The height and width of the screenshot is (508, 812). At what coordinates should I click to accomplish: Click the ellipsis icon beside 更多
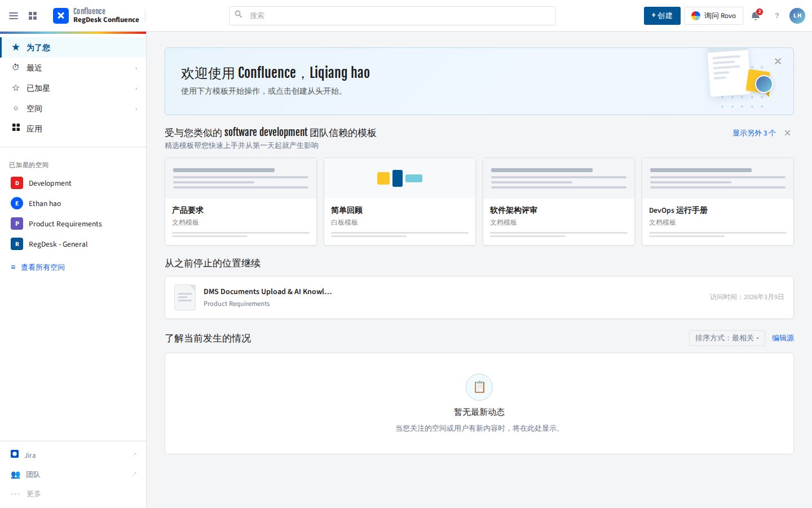(15, 494)
